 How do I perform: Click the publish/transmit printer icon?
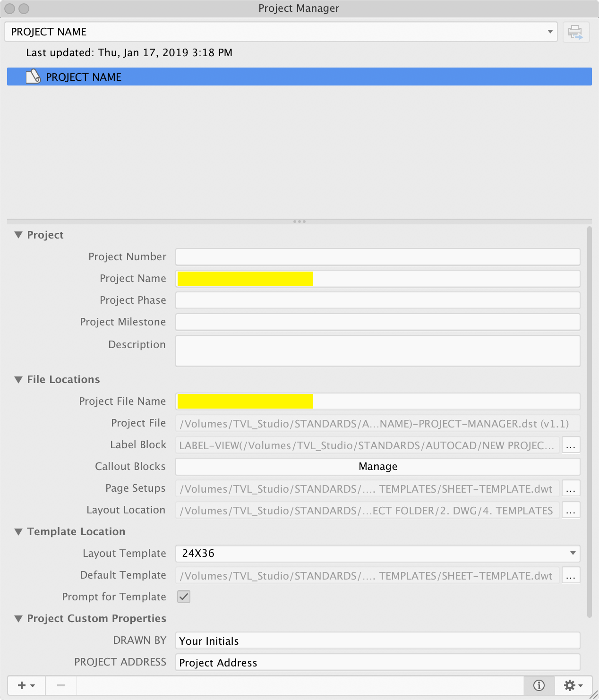point(575,32)
